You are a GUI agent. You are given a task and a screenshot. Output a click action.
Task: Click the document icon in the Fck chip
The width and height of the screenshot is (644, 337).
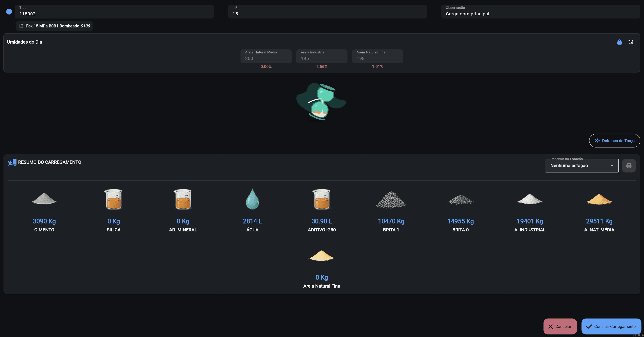point(21,26)
